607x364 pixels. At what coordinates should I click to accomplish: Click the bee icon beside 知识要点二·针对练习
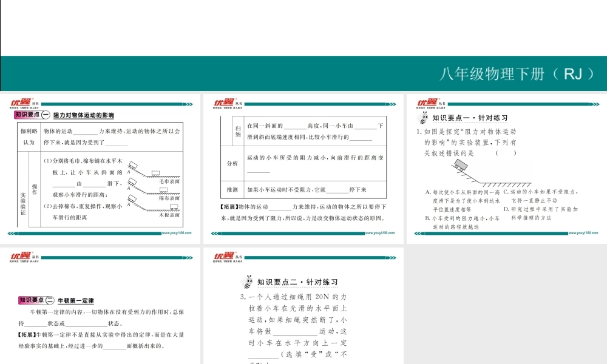point(248,282)
